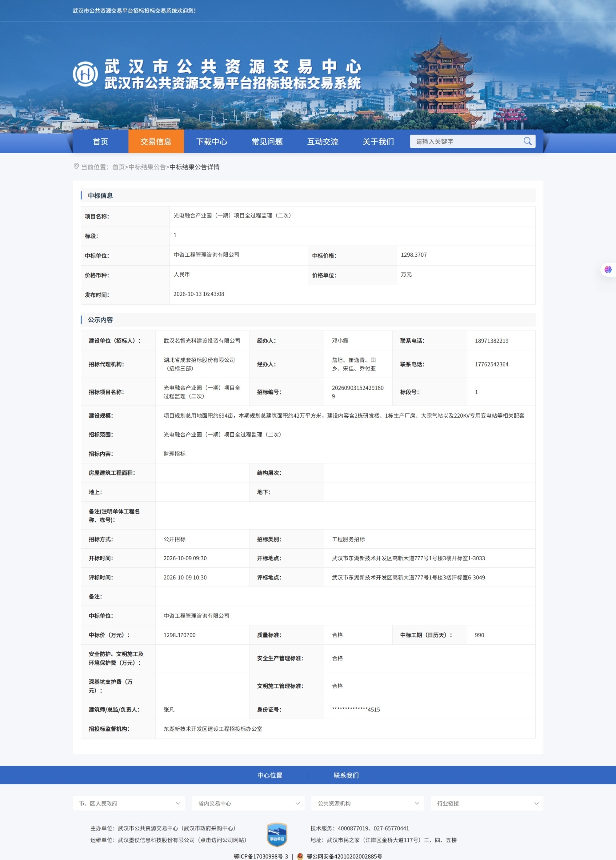616x860 pixels.
Task: Click the welcome text at page top
Action: point(135,11)
